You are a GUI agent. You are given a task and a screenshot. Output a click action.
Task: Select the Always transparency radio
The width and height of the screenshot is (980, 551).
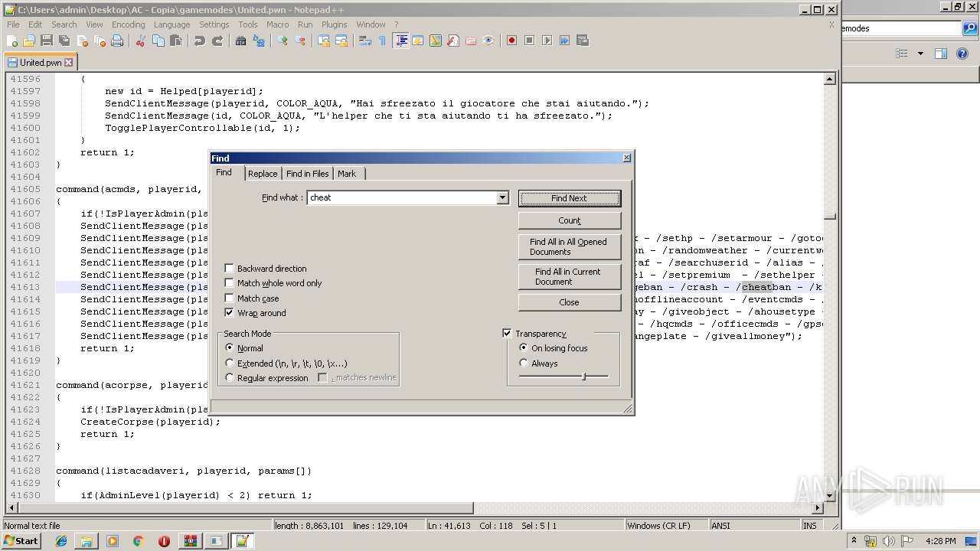point(524,364)
